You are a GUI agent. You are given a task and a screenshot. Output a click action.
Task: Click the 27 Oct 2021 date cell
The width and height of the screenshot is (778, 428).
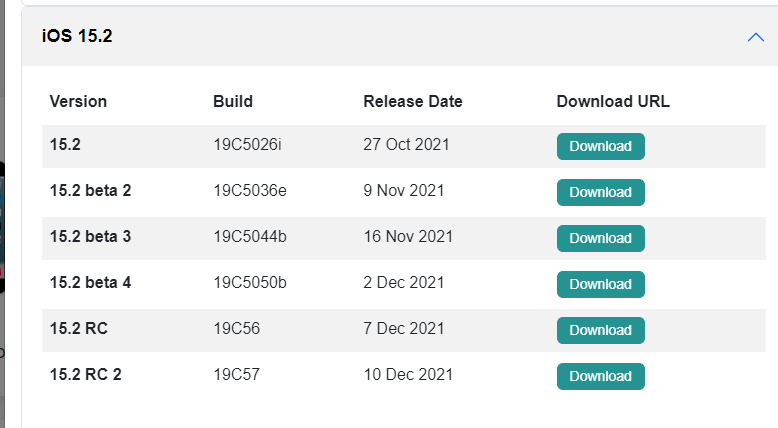(x=406, y=144)
